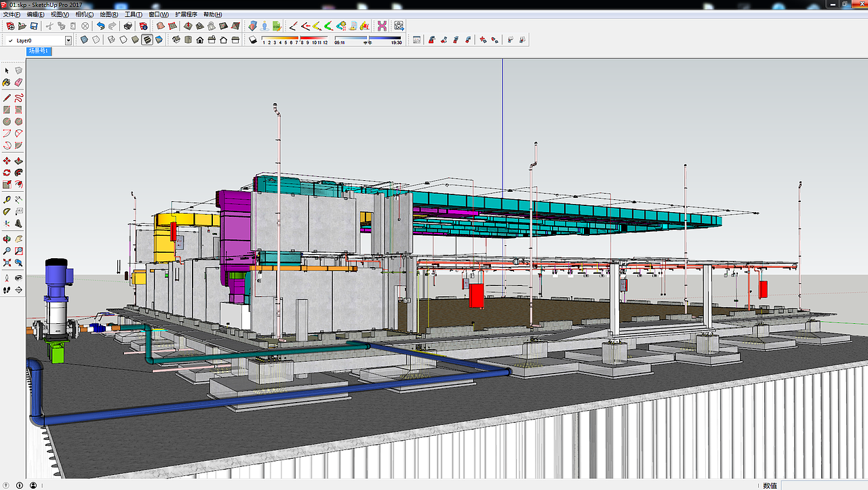Switch to Wireframe face style
The height and width of the screenshot is (490, 868).
pyautogui.click(x=110, y=40)
